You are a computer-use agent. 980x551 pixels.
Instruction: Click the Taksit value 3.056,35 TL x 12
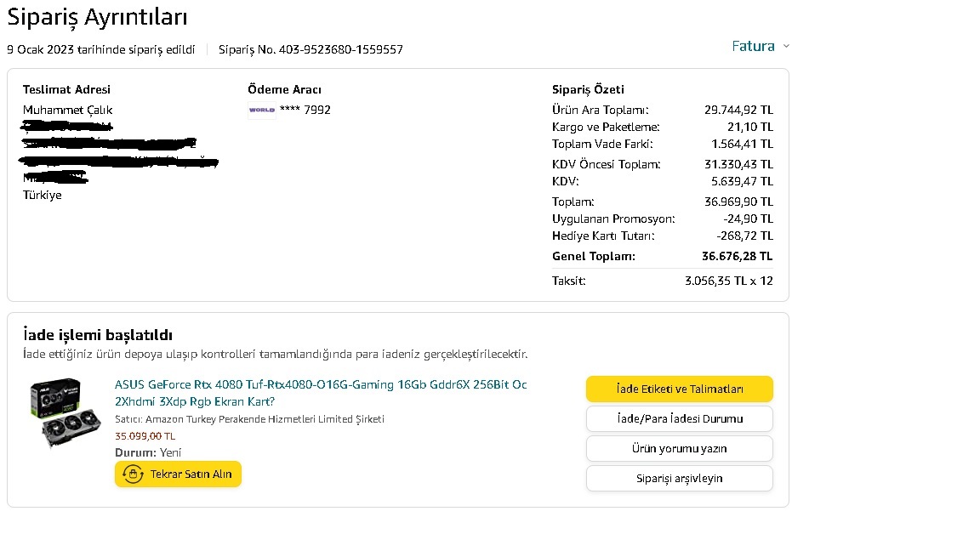click(x=728, y=281)
